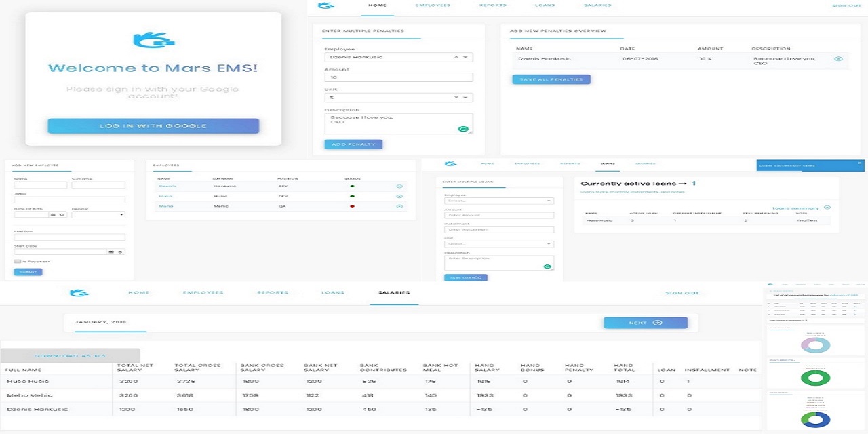868x434 pixels.
Task: Open the Reports tab in top navbar
Action: [492, 5]
